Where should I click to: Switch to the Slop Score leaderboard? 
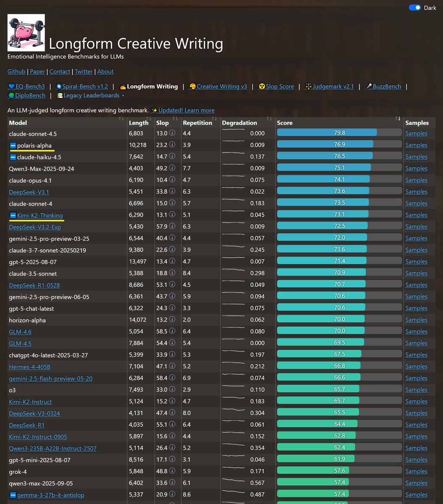pyautogui.click(x=276, y=87)
